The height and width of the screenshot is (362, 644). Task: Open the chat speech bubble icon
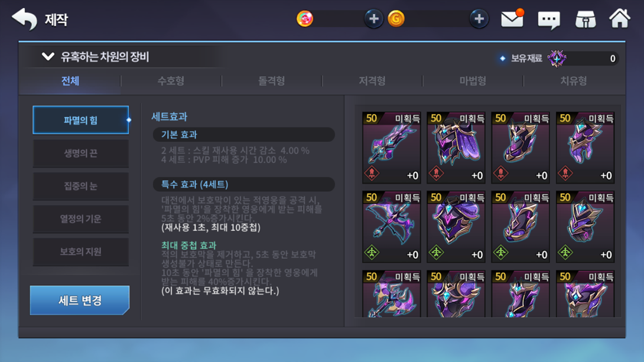(x=549, y=19)
